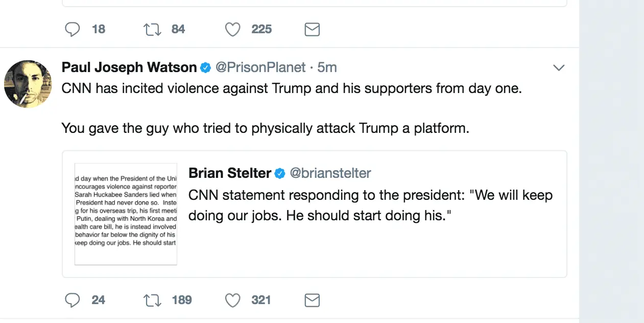
Task: Open the @PrisonPlanet handle link
Action: coord(260,67)
